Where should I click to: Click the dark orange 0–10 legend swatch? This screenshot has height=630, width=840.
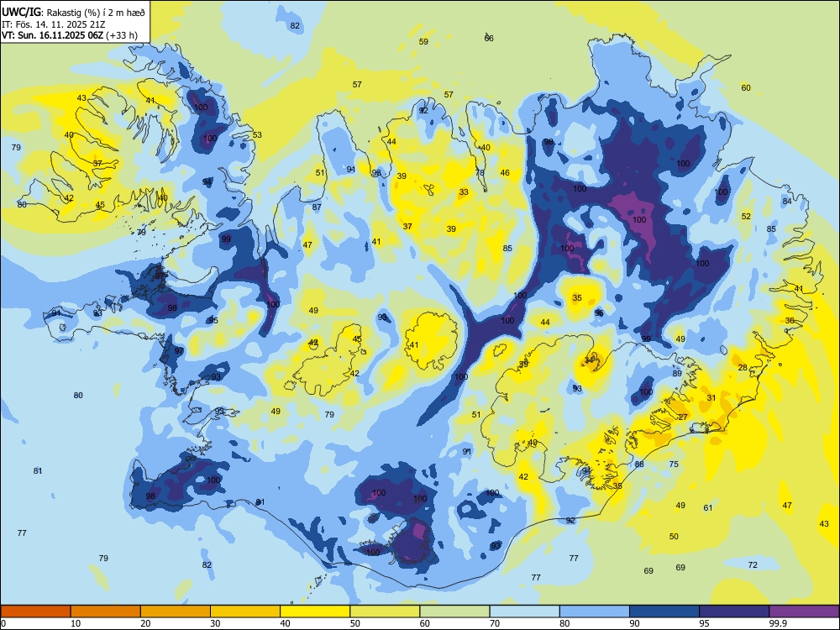click(x=35, y=612)
